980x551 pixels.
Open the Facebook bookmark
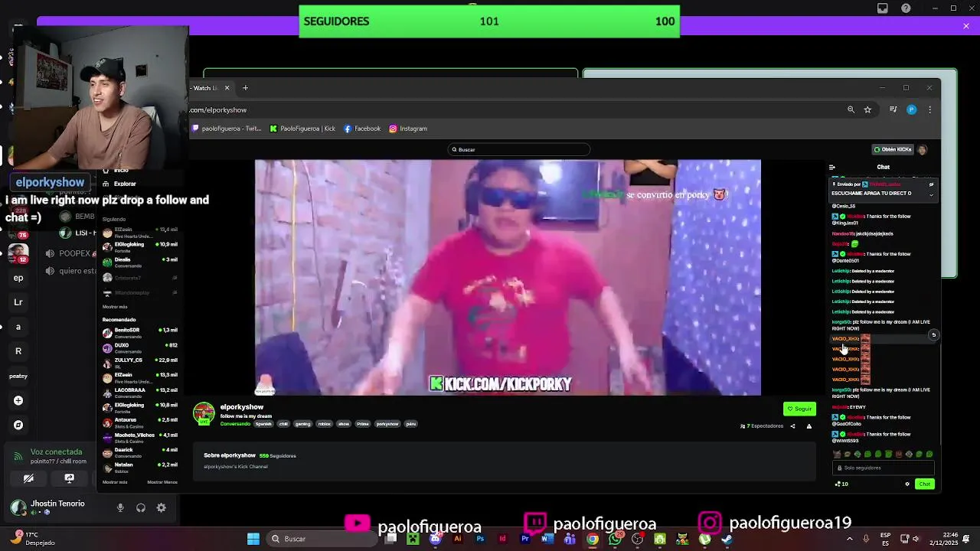[362, 129]
